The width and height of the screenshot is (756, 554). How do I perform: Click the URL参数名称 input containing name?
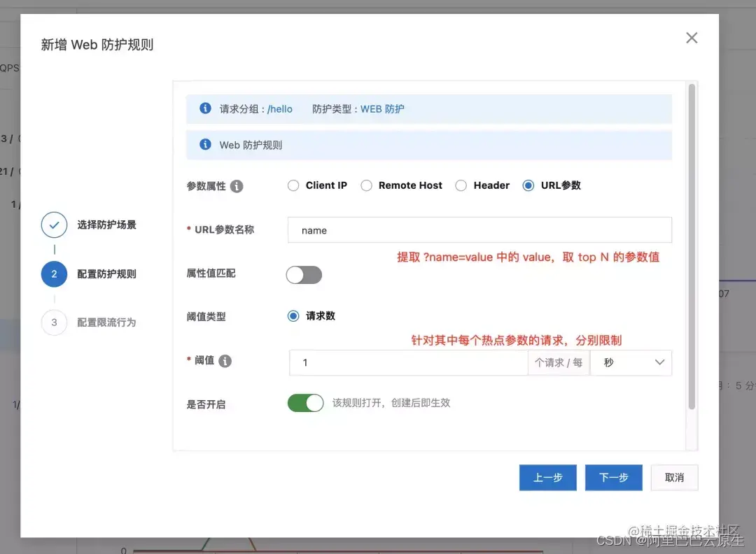pyautogui.click(x=479, y=229)
